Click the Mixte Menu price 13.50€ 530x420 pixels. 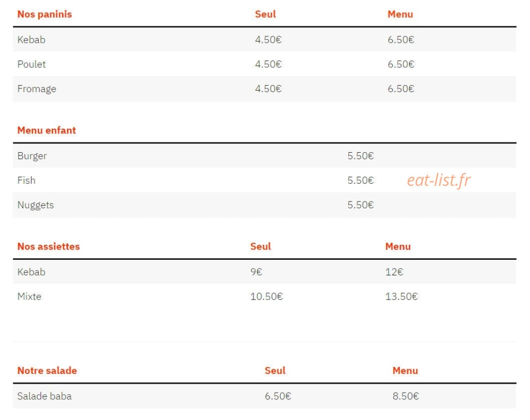click(x=401, y=297)
